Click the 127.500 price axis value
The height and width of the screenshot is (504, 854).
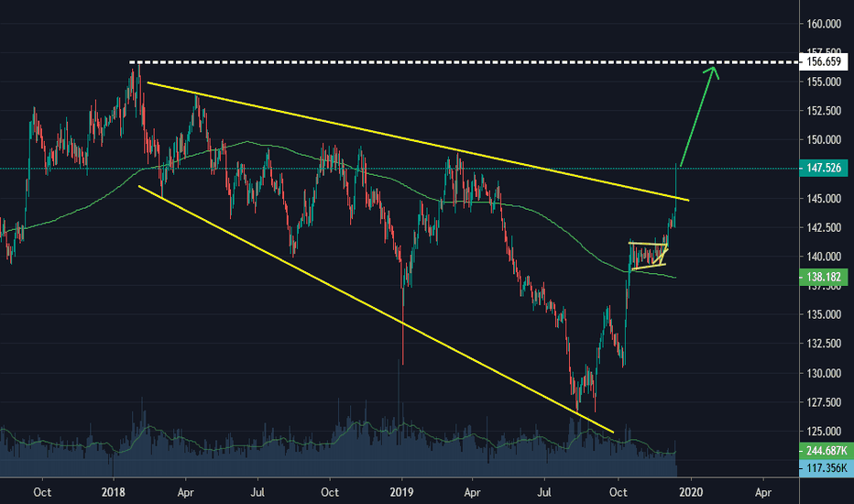click(x=824, y=402)
